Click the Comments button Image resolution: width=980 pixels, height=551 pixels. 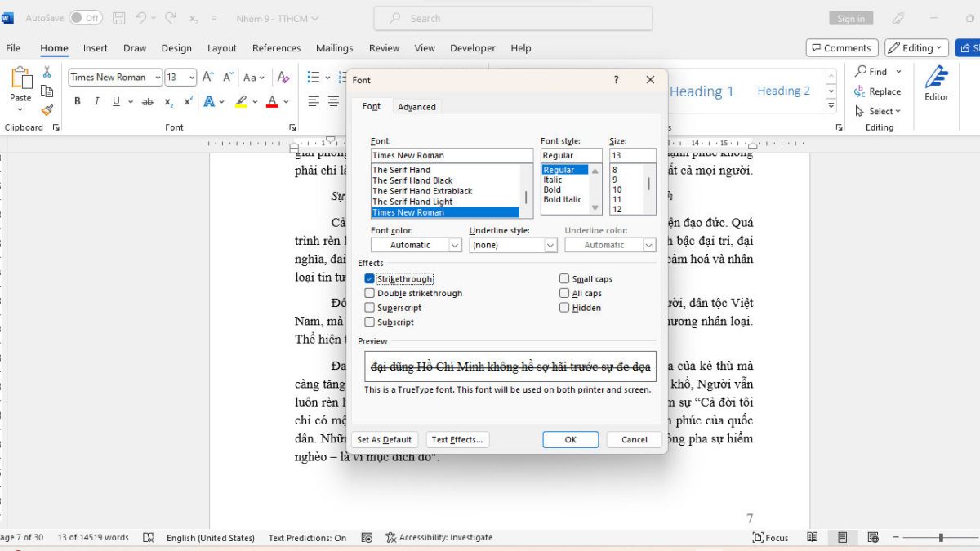click(842, 48)
